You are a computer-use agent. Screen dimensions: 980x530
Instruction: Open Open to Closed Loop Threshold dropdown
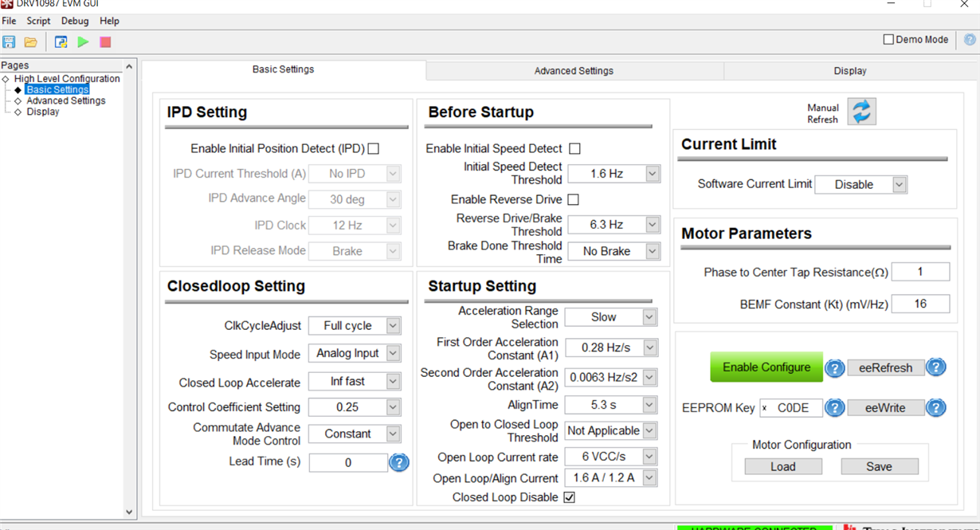611,430
